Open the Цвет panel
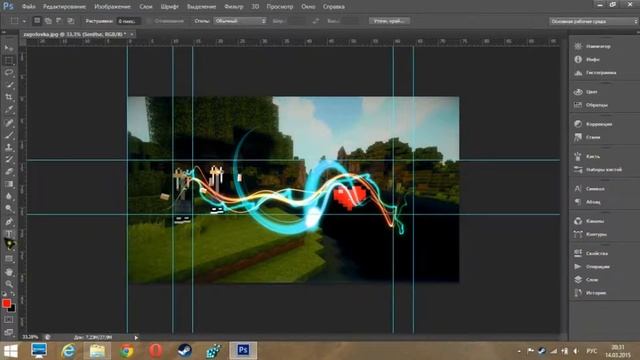 coord(586,92)
